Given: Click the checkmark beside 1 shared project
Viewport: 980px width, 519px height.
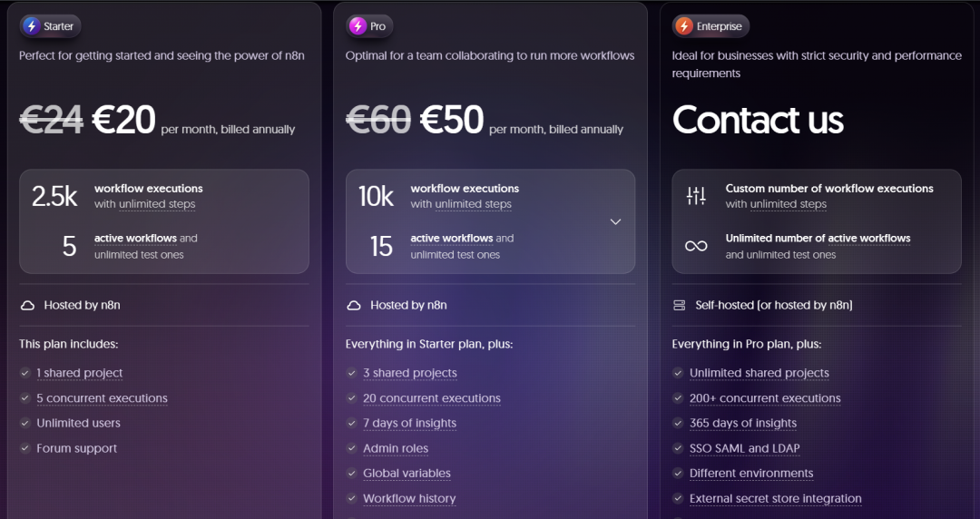Looking at the screenshot, I should [x=25, y=373].
